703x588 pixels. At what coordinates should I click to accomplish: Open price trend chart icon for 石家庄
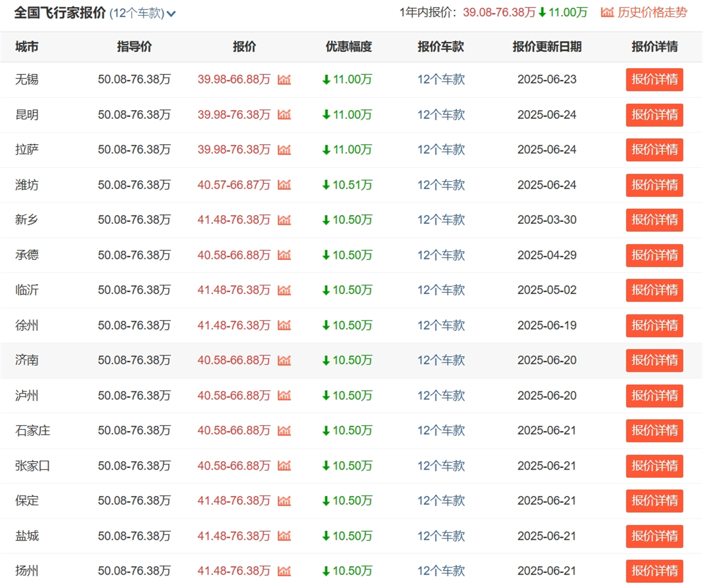click(284, 431)
